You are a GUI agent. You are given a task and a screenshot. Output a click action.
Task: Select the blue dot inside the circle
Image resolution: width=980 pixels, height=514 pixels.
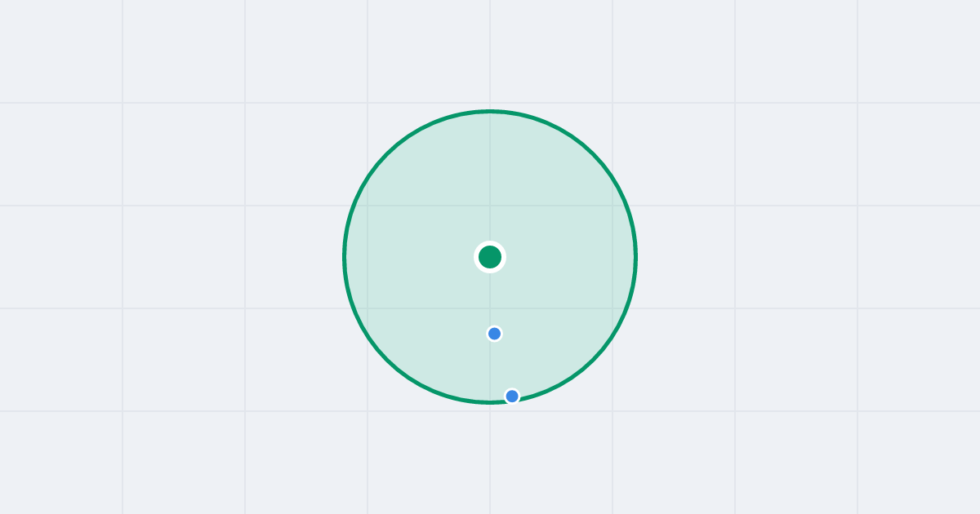pyautogui.click(x=494, y=334)
